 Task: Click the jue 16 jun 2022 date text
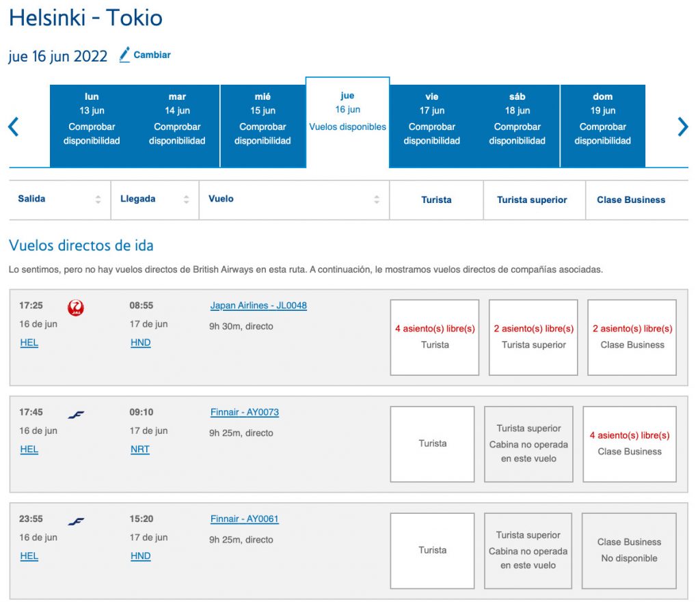tap(58, 56)
